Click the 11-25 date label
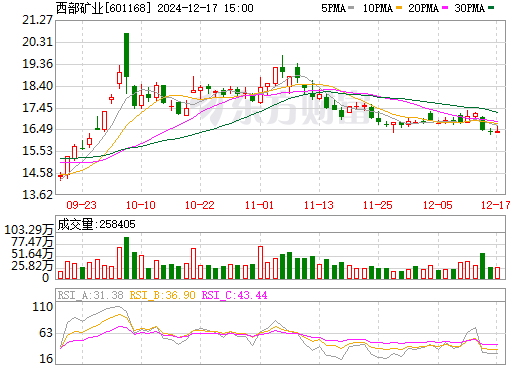The height and width of the screenshot is (365, 520). point(378,205)
